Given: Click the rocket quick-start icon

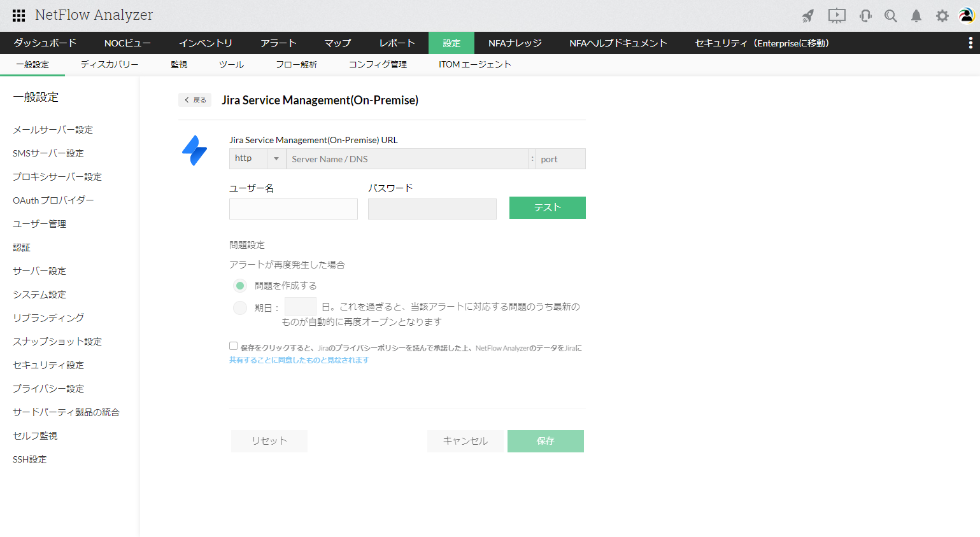Looking at the screenshot, I should [x=808, y=16].
